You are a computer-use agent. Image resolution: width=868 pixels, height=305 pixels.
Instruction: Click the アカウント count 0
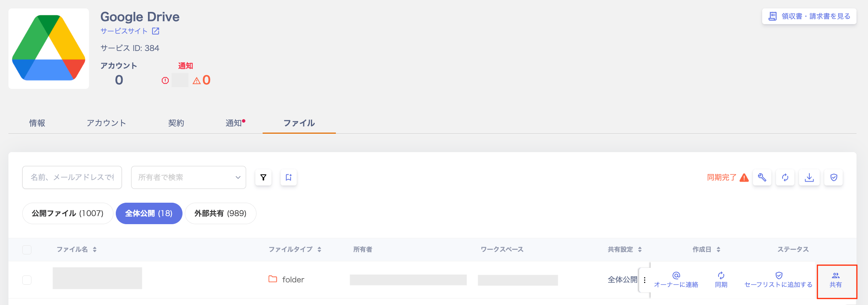pyautogui.click(x=119, y=80)
